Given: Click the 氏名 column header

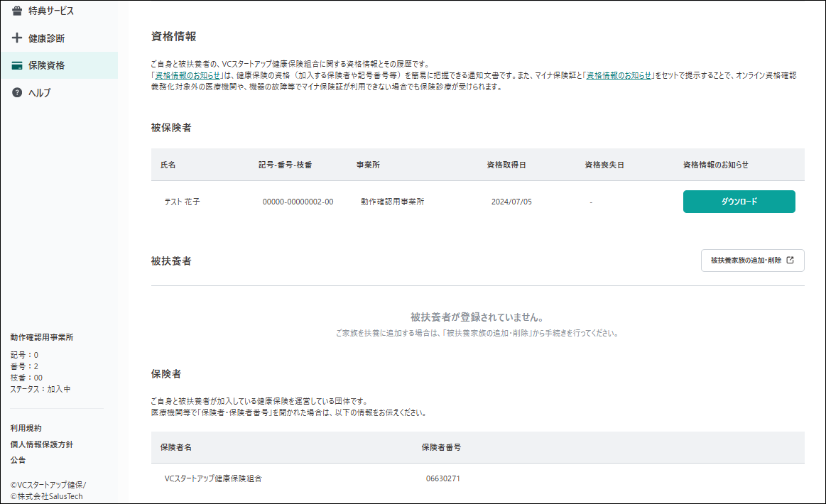Looking at the screenshot, I should point(168,165).
